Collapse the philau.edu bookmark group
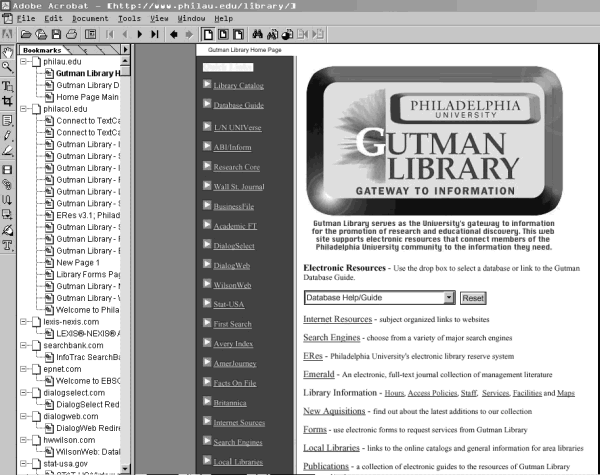 coord(23,61)
